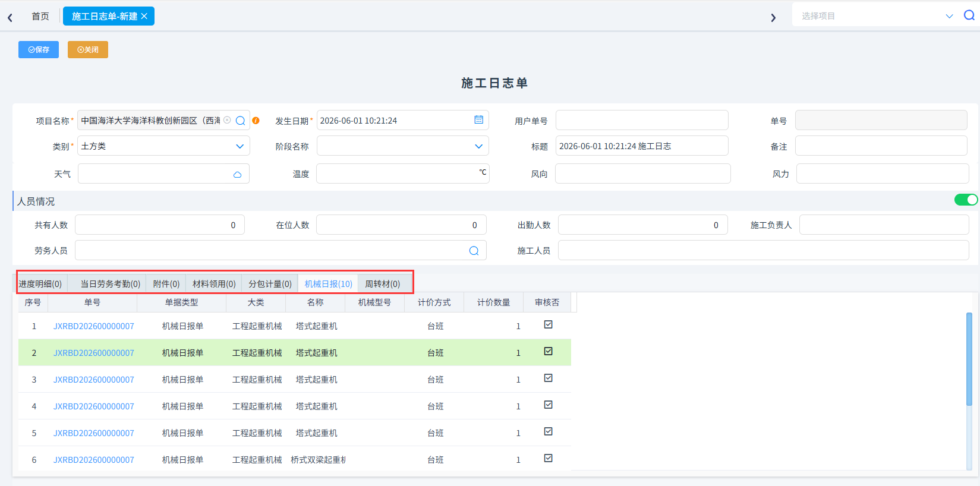Open JXRBD202600000007 link in row 4
Image resolution: width=980 pixels, height=486 pixels.
pos(94,406)
